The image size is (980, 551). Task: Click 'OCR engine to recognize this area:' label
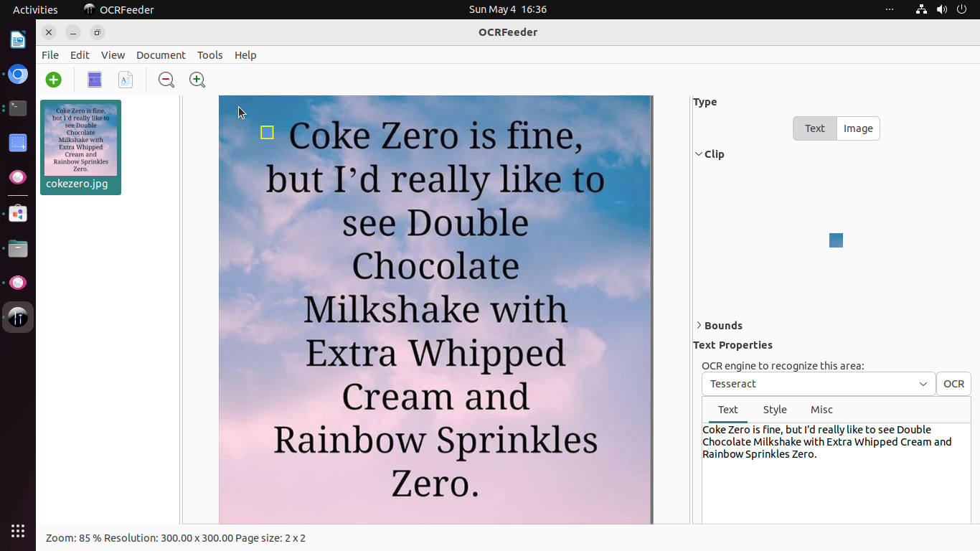pyautogui.click(x=783, y=366)
